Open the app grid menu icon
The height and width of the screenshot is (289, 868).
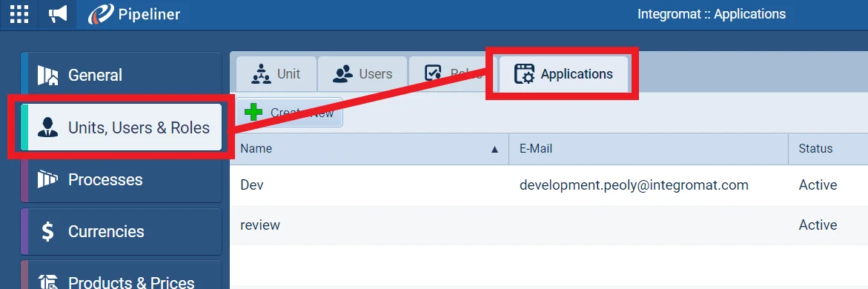[19, 14]
